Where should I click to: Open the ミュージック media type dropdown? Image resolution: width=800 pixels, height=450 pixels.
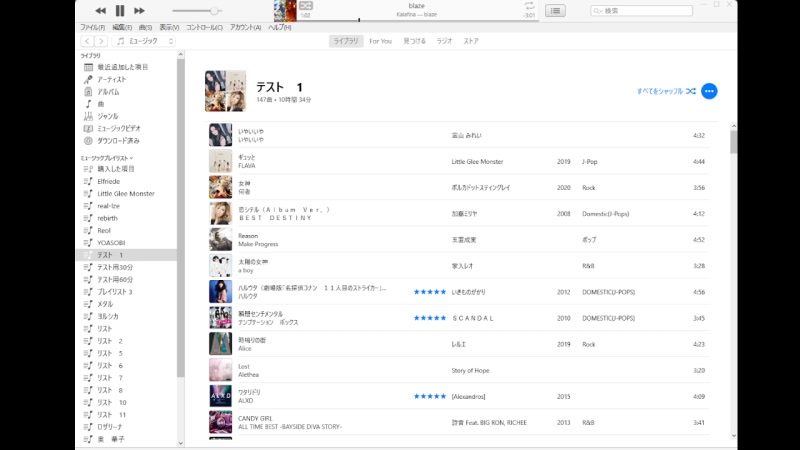point(146,41)
